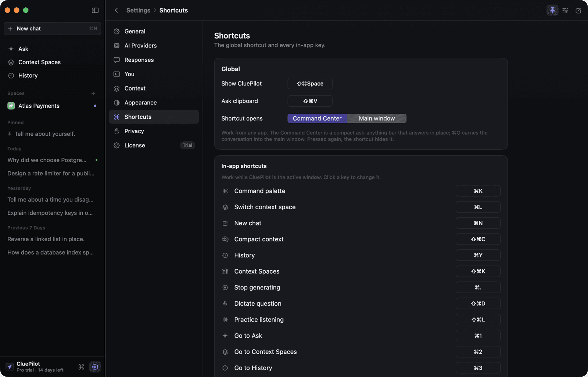The image size is (588, 377).
Task: Open chat 'Why did we choose Postgre...'
Action: (52, 160)
